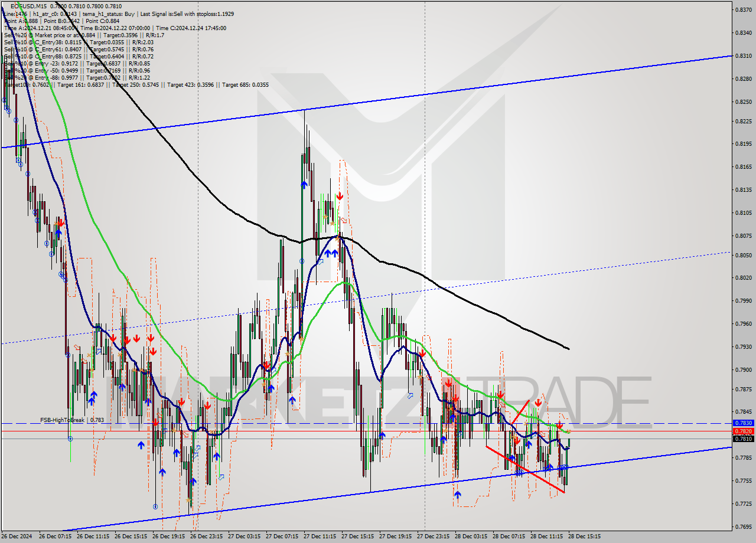Image resolution: width=756 pixels, height=543 pixels.
Task: Click the '26 Dec 23:15' time label
Action: click(206, 537)
